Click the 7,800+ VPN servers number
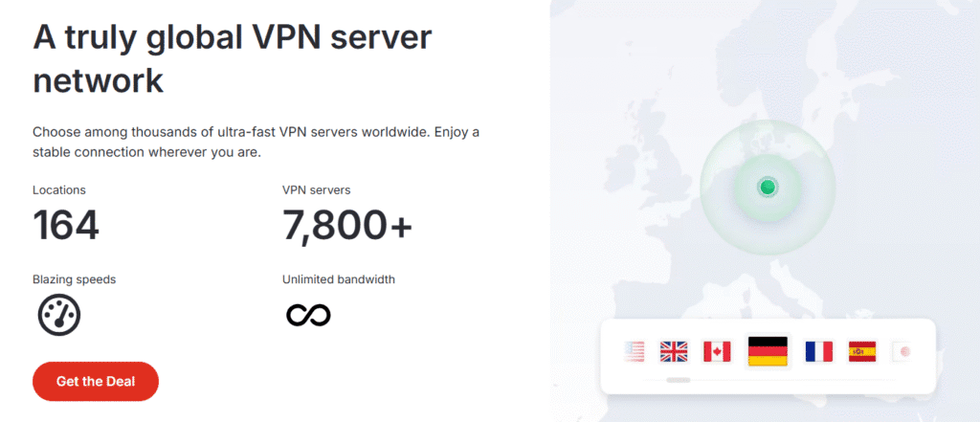 click(347, 225)
